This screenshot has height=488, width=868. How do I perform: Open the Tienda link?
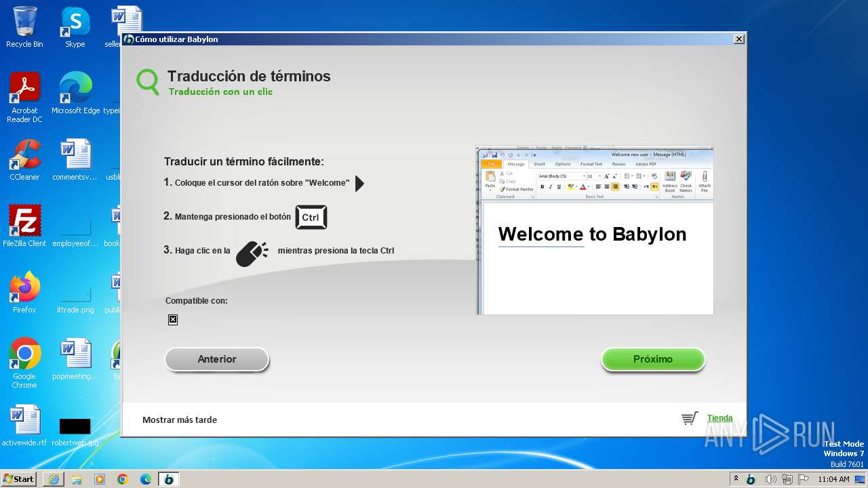[719, 418]
